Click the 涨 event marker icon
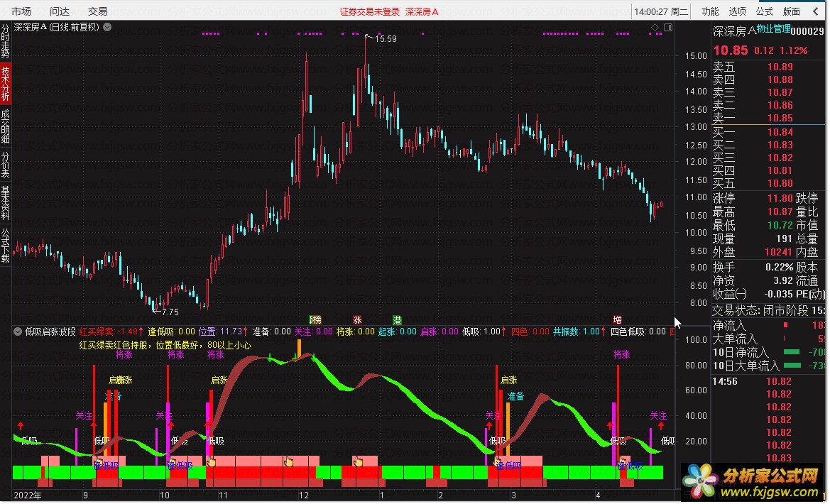This screenshot has width=830, height=504. (x=357, y=319)
